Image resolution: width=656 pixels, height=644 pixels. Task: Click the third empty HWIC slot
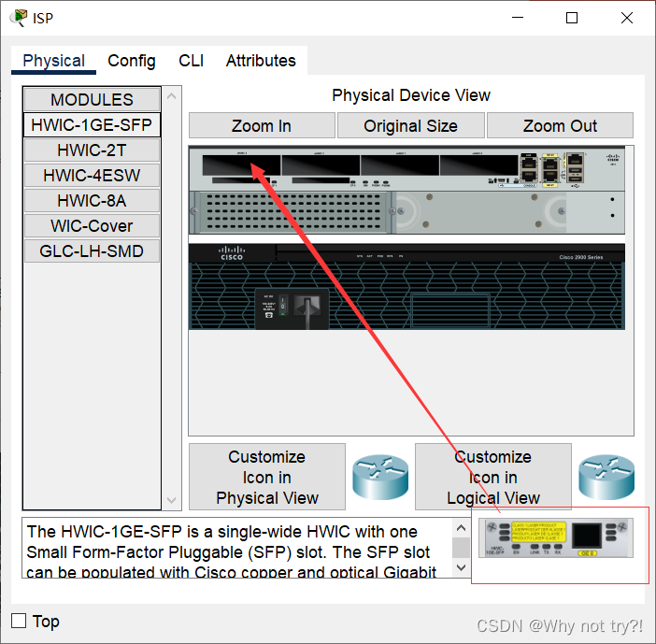[x=400, y=165]
